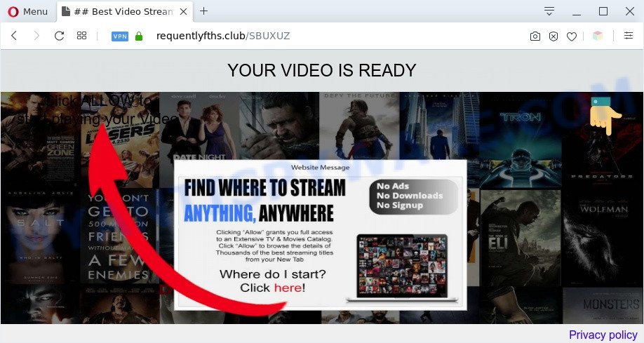The width and height of the screenshot is (644, 343).
Task: Click 'Website Message' dialog title
Action: (321, 167)
